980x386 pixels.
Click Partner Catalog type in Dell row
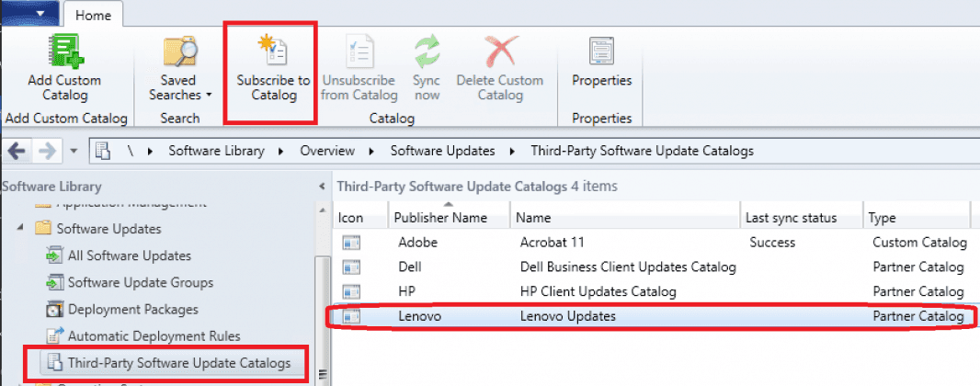[x=918, y=267]
